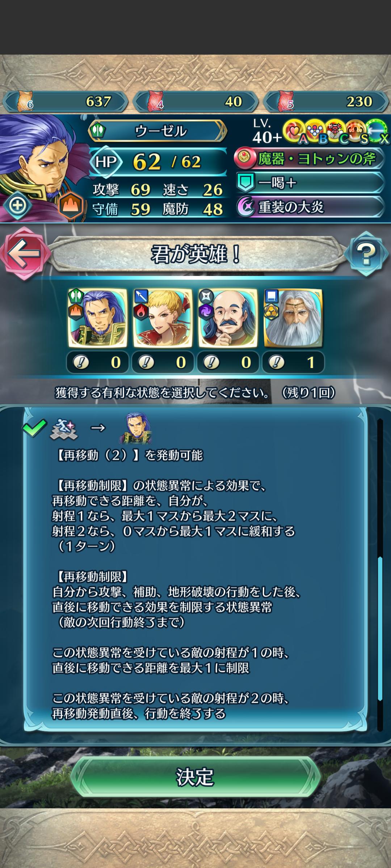Screen dimensions: 391x868
Task: Select the bald mustached hero thumbnail
Action: [228, 318]
